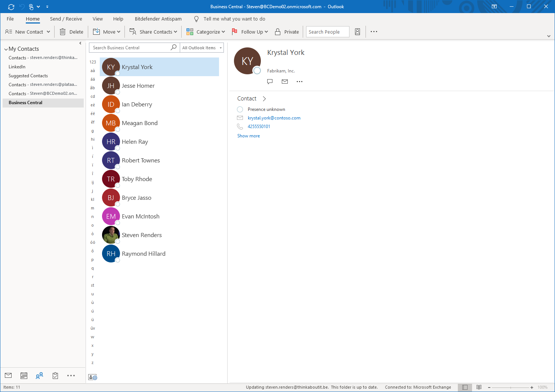Switch to People view in navigation bar
The height and width of the screenshot is (392, 555).
pos(39,376)
